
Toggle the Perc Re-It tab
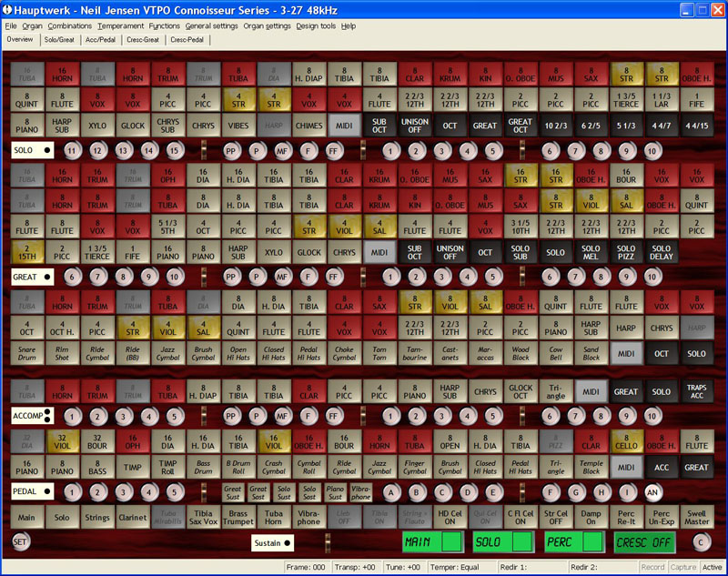click(626, 517)
